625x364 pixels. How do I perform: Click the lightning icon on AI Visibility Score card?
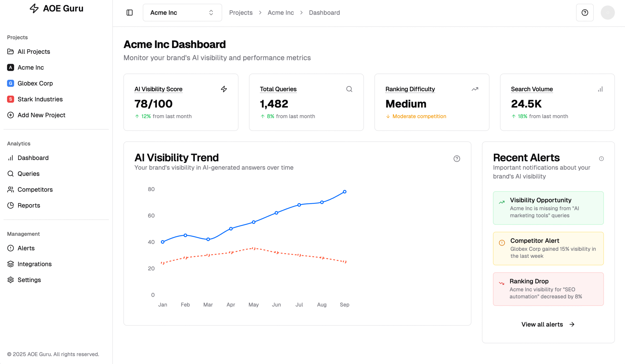[224, 89]
